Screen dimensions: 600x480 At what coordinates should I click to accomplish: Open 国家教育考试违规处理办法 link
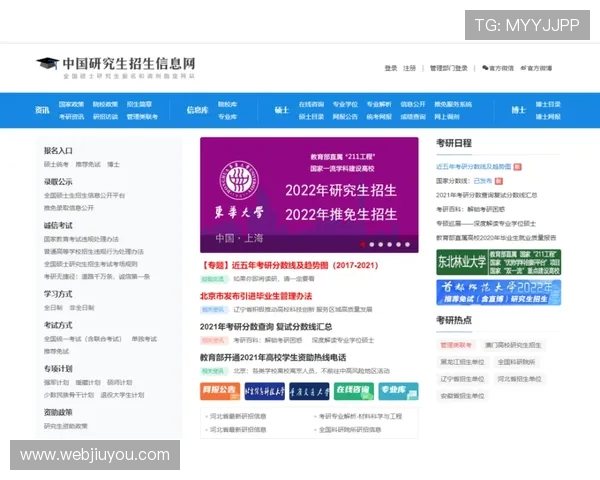point(81,239)
